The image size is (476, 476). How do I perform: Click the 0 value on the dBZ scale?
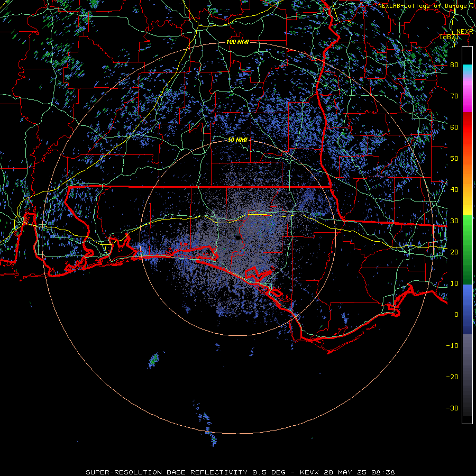tap(456, 315)
